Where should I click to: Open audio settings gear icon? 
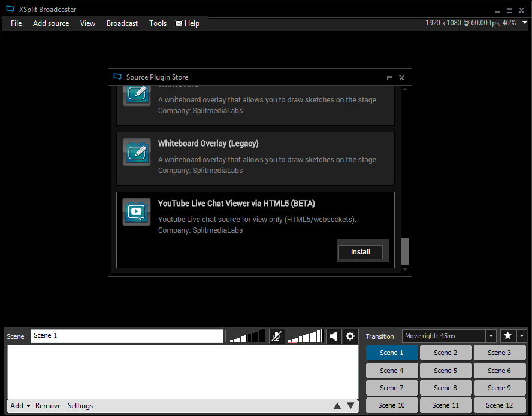click(350, 336)
